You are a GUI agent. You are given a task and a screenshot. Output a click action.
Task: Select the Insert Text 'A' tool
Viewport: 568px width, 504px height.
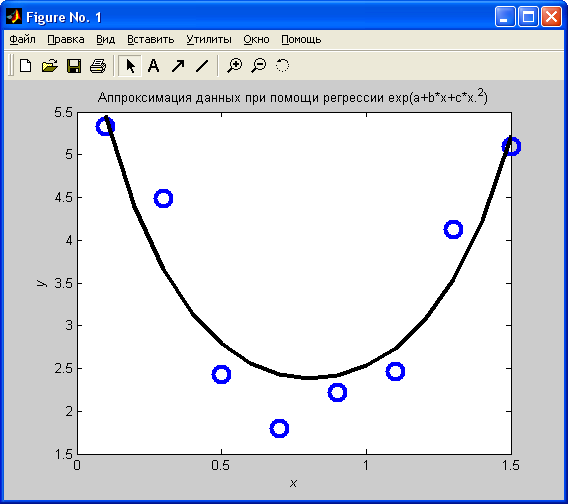pos(154,66)
